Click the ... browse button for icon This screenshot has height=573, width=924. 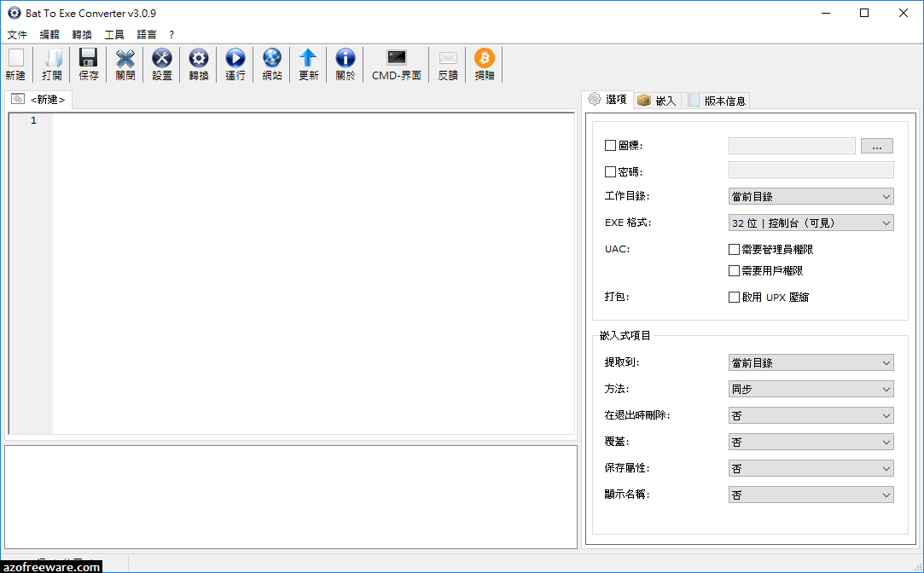[x=877, y=146]
